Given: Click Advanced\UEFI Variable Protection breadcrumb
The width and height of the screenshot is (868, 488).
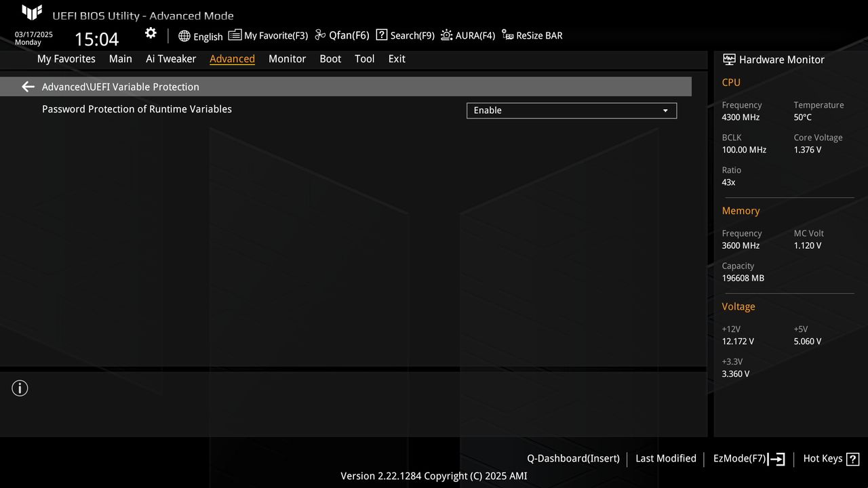Looking at the screenshot, I should point(121,87).
